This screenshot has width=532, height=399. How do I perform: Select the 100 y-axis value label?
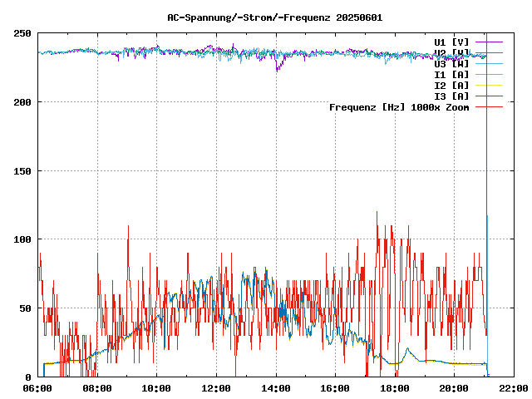[23, 239]
